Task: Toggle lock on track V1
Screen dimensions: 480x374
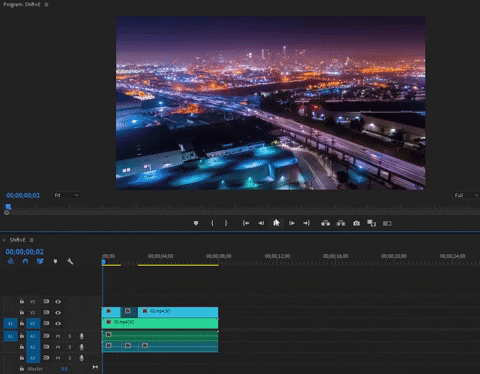Action: pyautogui.click(x=22, y=323)
